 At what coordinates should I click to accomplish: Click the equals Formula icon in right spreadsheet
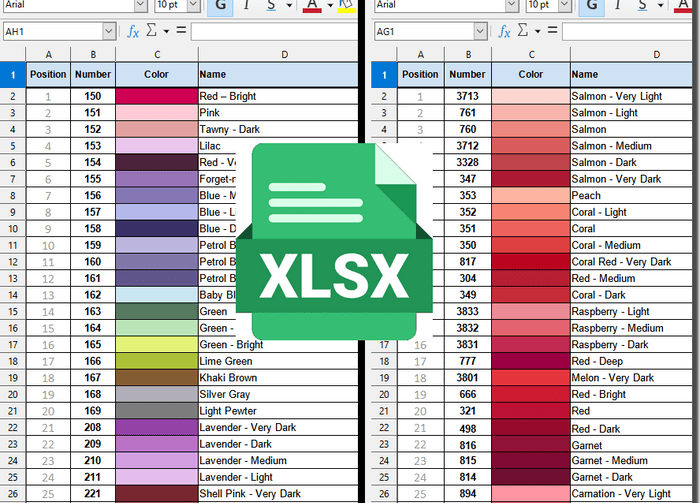[551, 32]
